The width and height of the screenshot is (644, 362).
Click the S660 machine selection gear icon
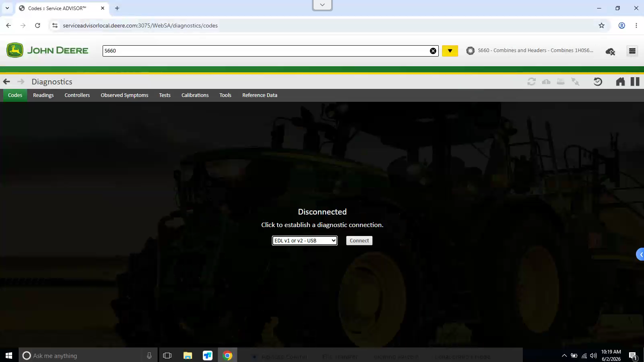(x=470, y=51)
